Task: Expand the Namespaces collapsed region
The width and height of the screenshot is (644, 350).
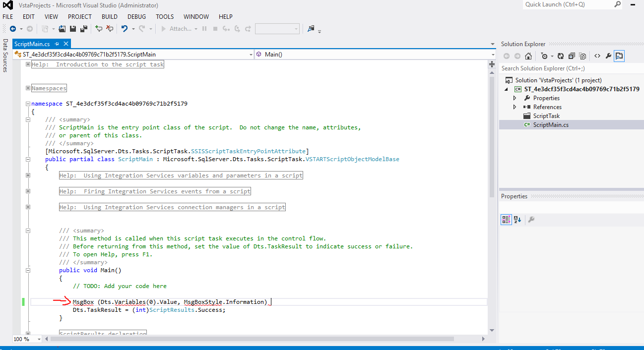Action: pos(28,88)
